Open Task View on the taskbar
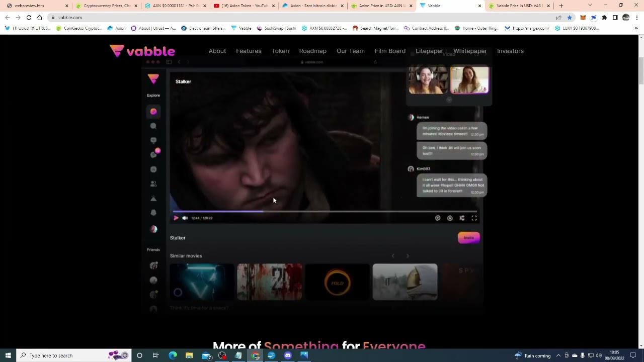Image resolution: width=644 pixels, height=362 pixels. tap(155, 355)
